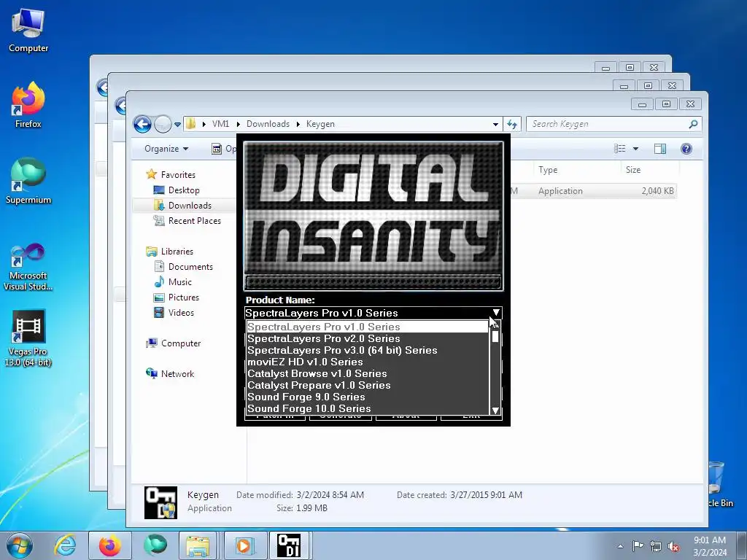Screen dimensions: 747x560
Task: Choose highlighted SpectraLayers Pro v1.0 Series entry
Action: point(368,327)
